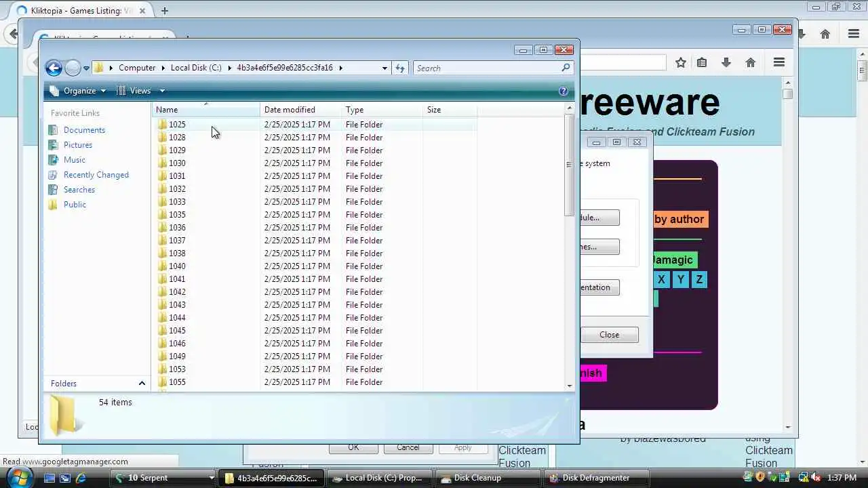Screen dimensions: 868x488
Task: Click the home icon of the rear Firefox window
Action: coord(825,34)
